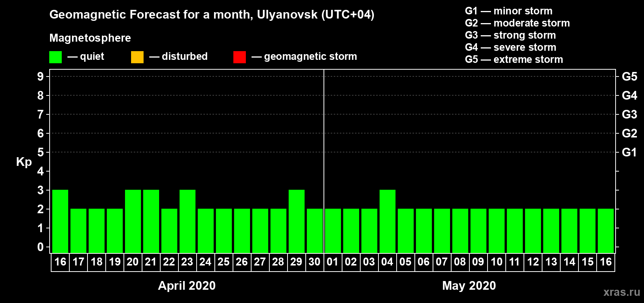Viewport: 644px width, 303px height.
Task: Click the '— disturbed' legend label
Action: tap(178, 57)
